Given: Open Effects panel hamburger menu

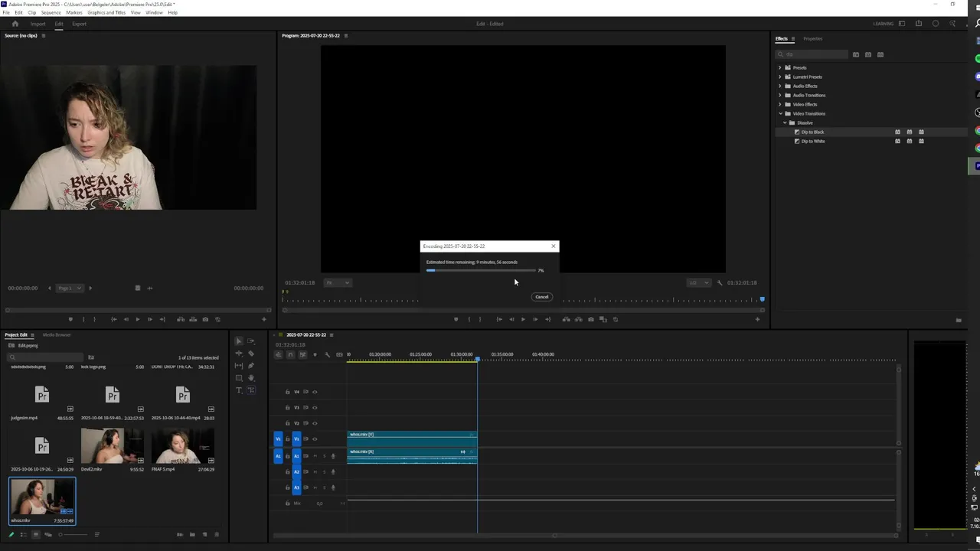Looking at the screenshot, I should coord(793,38).
